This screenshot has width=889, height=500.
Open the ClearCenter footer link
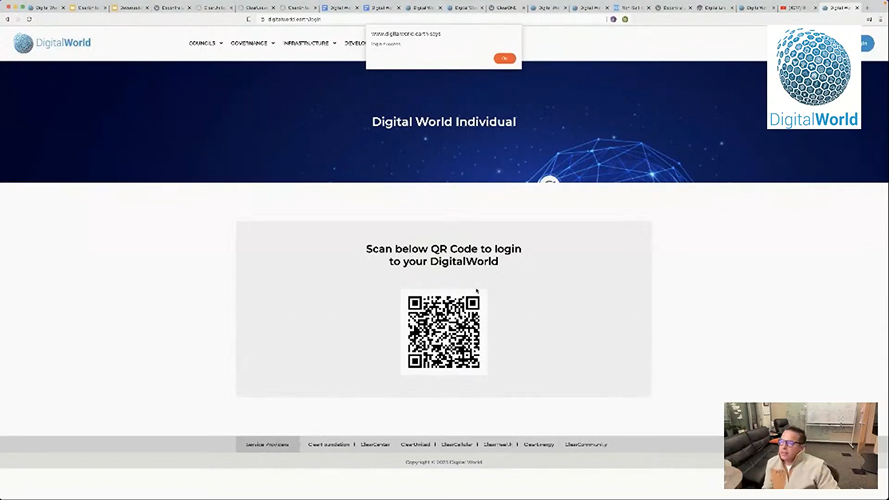pyautogui.click(x=375, y=444)
